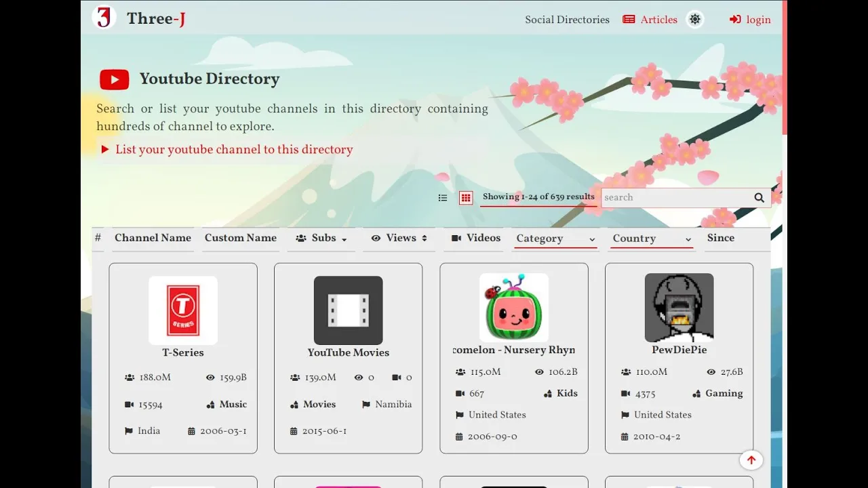Click the login link
The image size is (868, 488).
tap(750, 20)
